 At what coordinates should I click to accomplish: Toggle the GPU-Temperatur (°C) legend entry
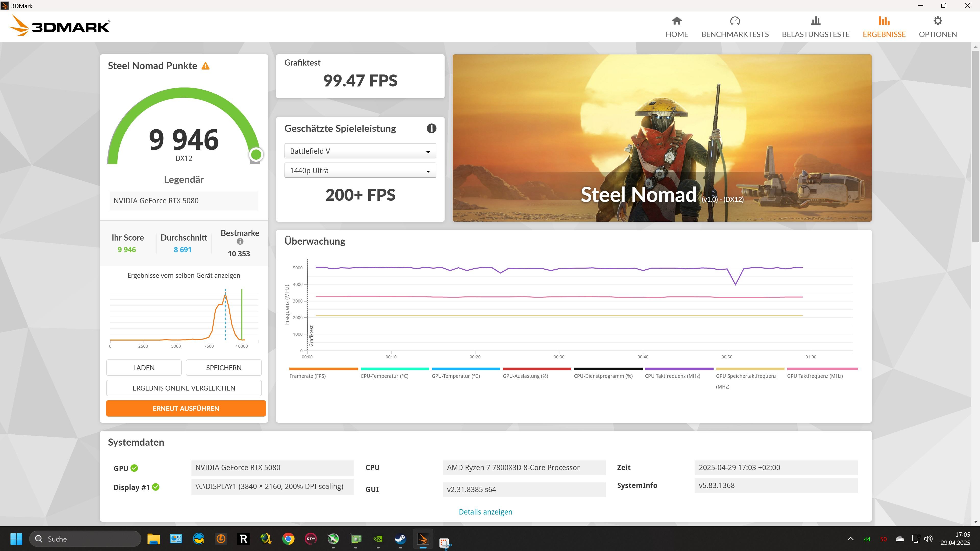[455, 376]
